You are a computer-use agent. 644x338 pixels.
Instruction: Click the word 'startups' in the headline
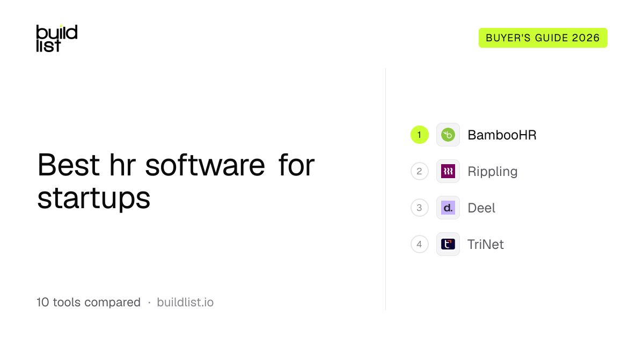tap(94, 199)
